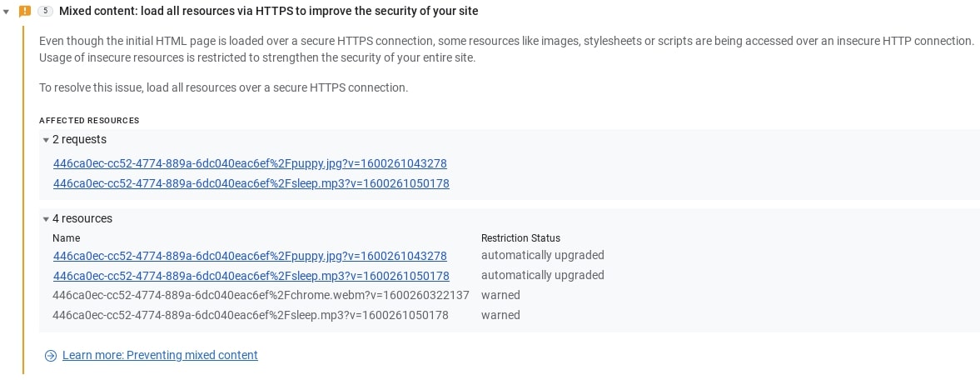The image size is (980, 380).
Task: Select the chrome.webm resource name
Action: point(261,295)
